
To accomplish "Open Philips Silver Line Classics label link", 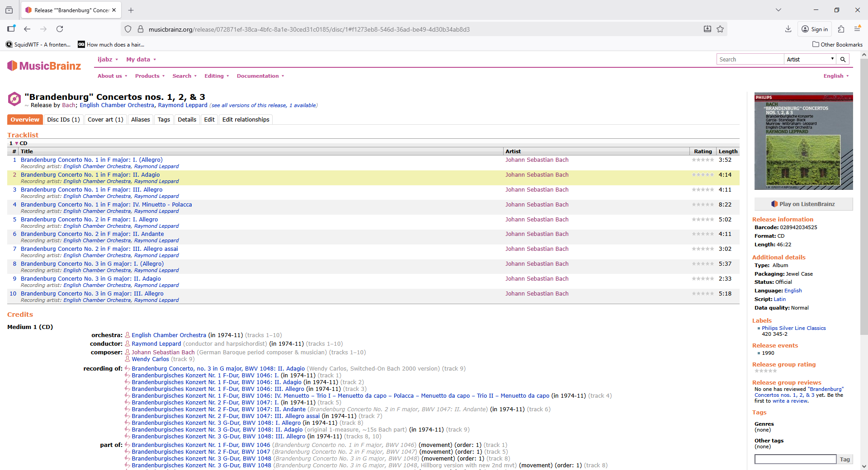I will tap(793, 328).
